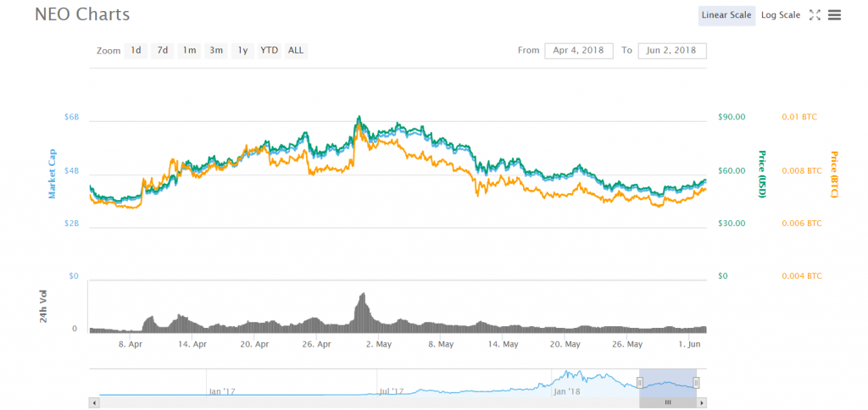
Task: Click the $4B market cap label
Action: (x=71, y=170)
